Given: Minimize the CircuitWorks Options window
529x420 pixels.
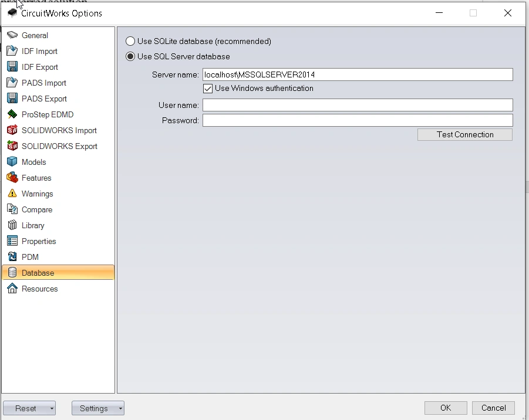Looking at the screenshot, I should tap(439, 13).
